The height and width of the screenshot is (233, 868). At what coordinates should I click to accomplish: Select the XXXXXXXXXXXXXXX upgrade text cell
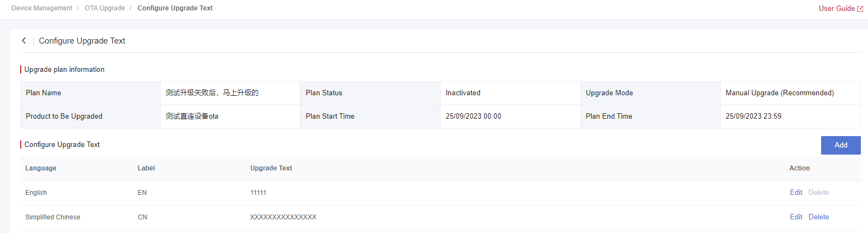pyautogui.click(x=284, y=217)
